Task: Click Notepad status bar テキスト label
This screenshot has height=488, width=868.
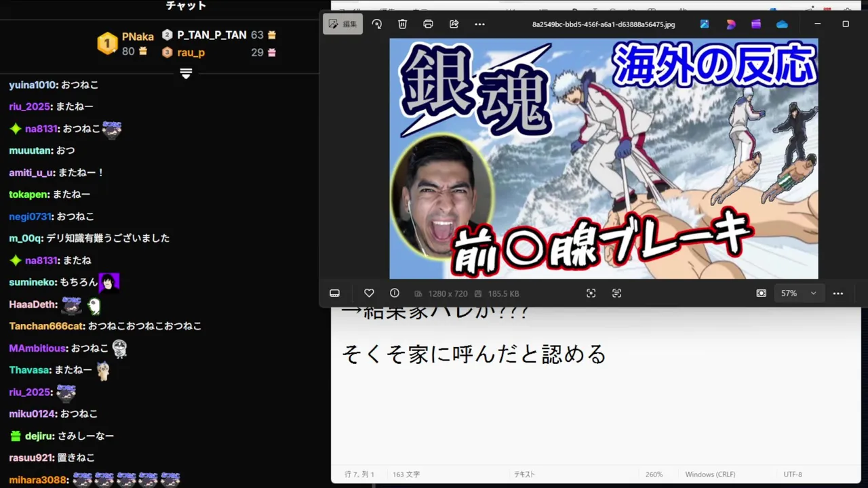Action: tap(525, 474)
